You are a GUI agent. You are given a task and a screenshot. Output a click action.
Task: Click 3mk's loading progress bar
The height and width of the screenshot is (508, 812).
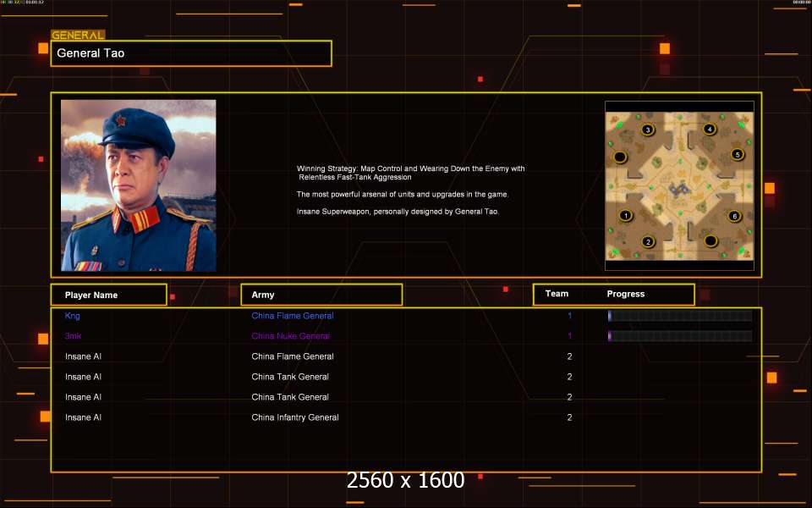tap(680, 336)
